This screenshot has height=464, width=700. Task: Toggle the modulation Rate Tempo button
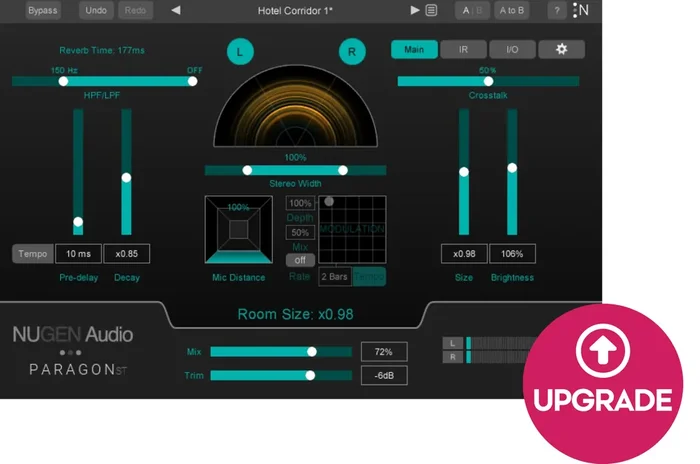369,276
